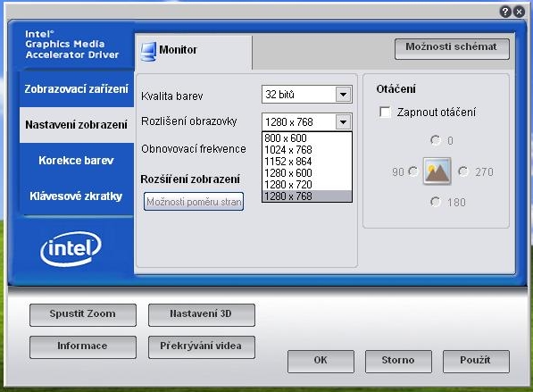Screen dimensions: 533x392
Task: Click the rotation preview landscape image
Action: (437, 171)
